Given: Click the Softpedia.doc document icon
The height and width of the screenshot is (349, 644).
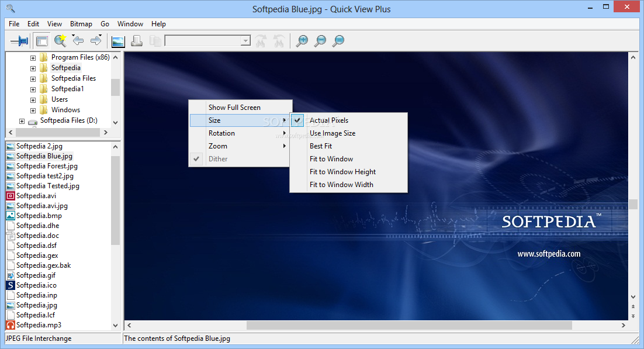Looking at the screenshot, I should pos(11,236).
